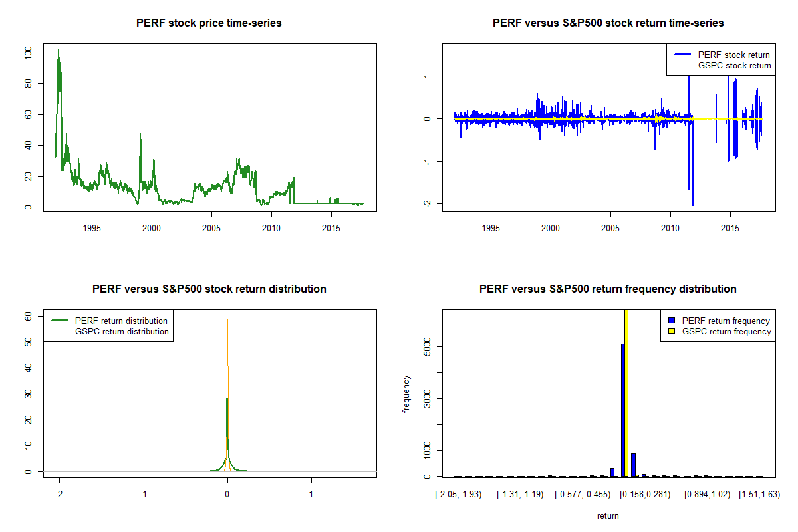This screenshot has height=532, width=798.
Task: Click the PERF return distribution legend label
Action: point(121,321)
